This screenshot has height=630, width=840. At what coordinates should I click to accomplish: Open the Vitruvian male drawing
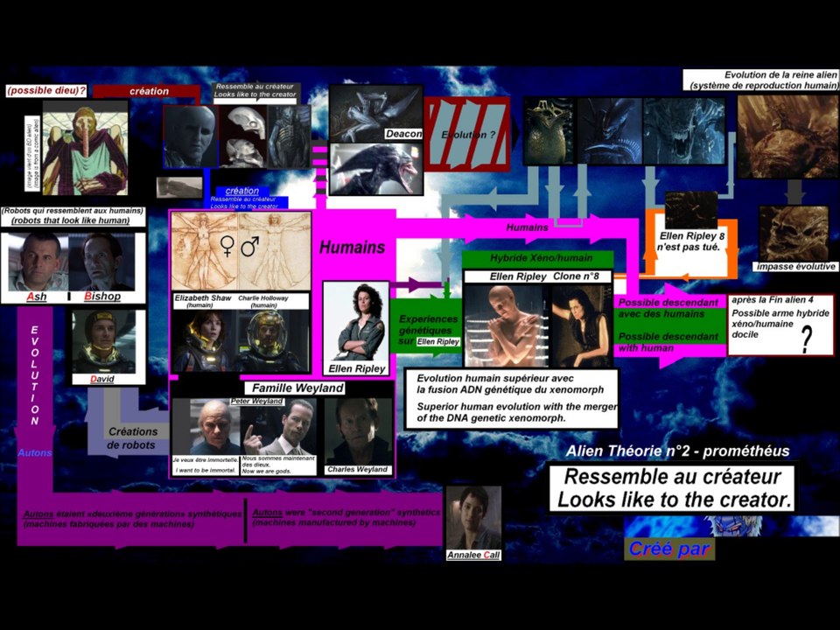coord(275,251)
